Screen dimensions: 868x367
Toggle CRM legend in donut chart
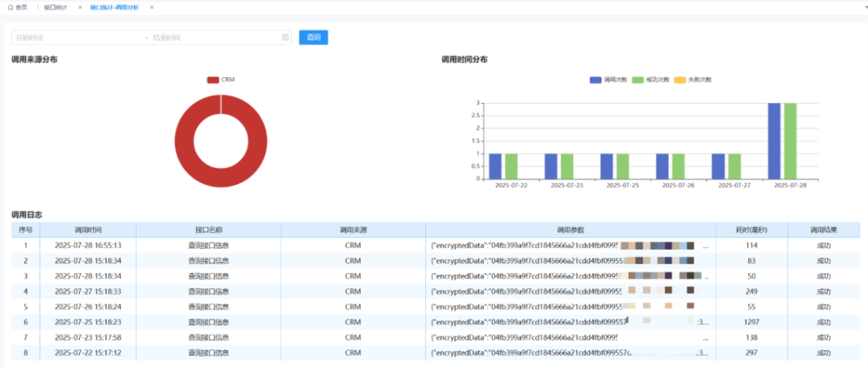(x=220, y=80)
